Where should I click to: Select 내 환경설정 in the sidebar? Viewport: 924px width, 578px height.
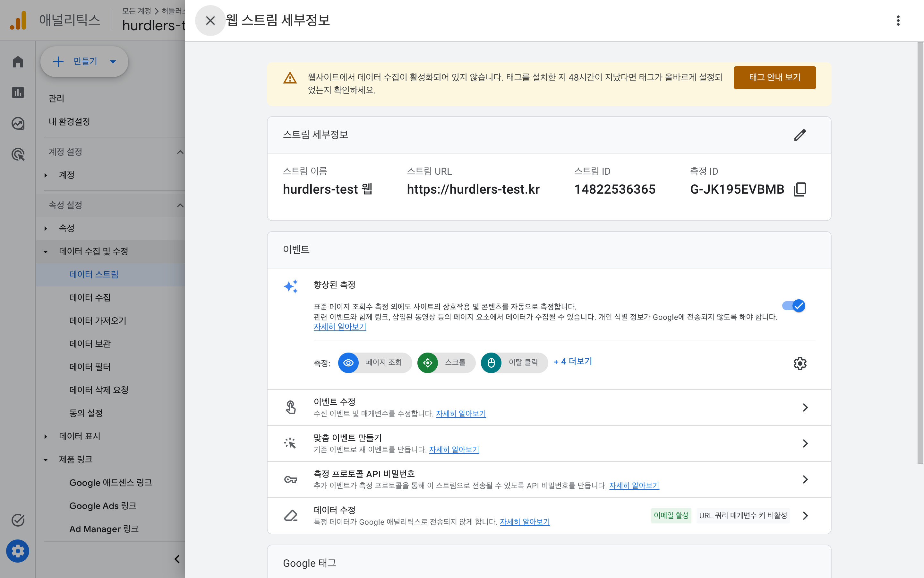[x=69, y=122]
